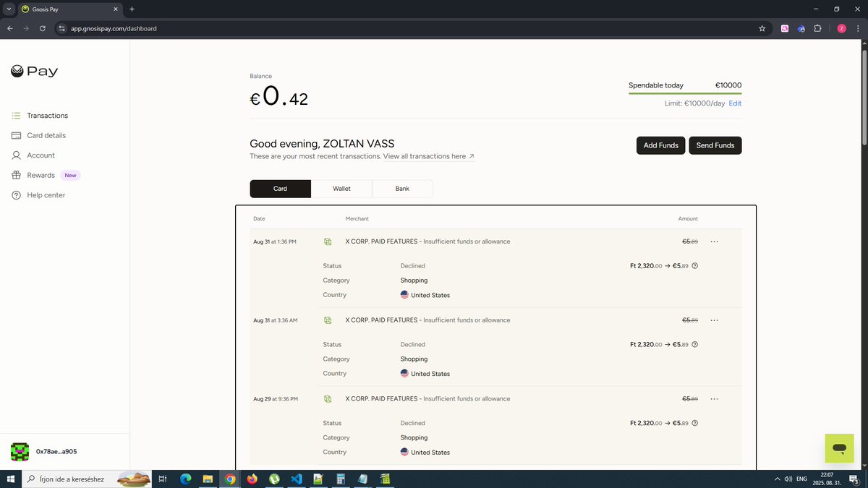Image resolution: width=868 pixels, height=488 pixels.
Task: Reload the page
Action: pos(43,28)
